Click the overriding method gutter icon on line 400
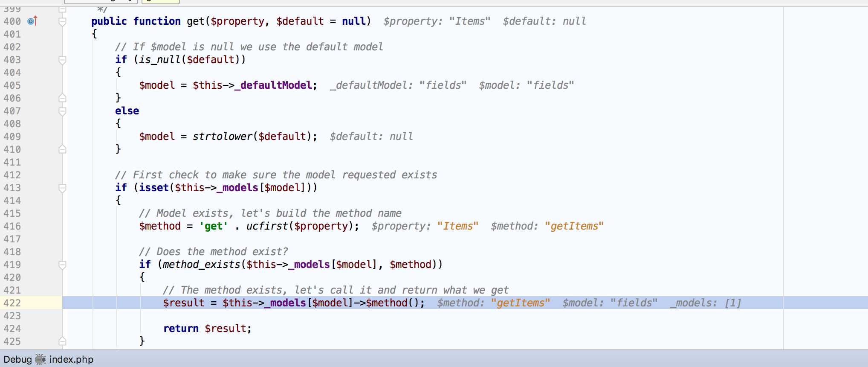 click(32, 20)
